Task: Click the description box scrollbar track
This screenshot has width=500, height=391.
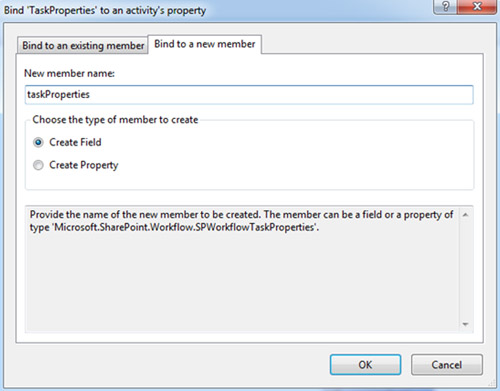Action: pyautogui.click(x=465, y=269)
